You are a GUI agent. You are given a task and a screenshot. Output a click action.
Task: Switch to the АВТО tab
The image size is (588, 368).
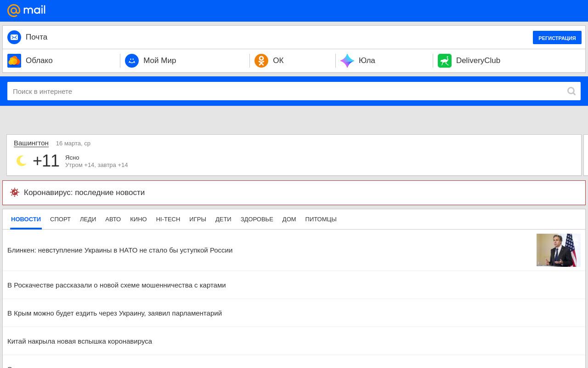point(113,219)
